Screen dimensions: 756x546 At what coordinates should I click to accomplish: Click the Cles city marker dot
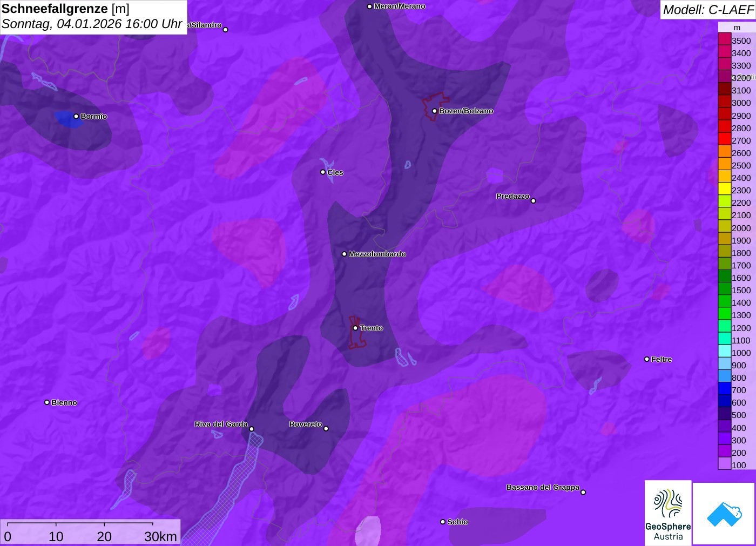323,172
